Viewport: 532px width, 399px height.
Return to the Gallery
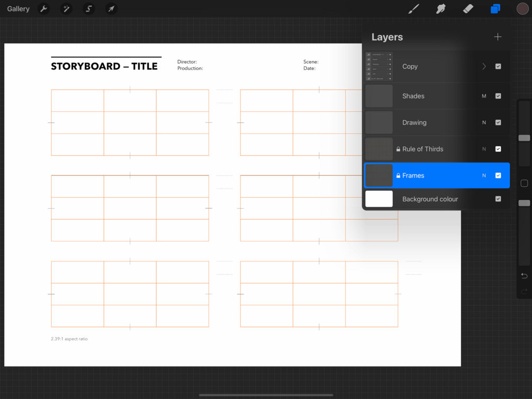19,9
